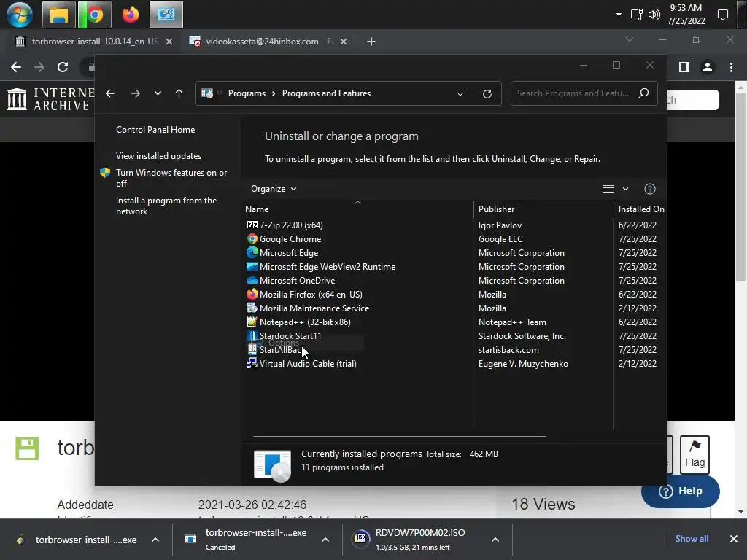Click the clock showing 9:53 AM
Image resolution: width=747 pixels, height=560 pixels.
(x=686, y=15)
